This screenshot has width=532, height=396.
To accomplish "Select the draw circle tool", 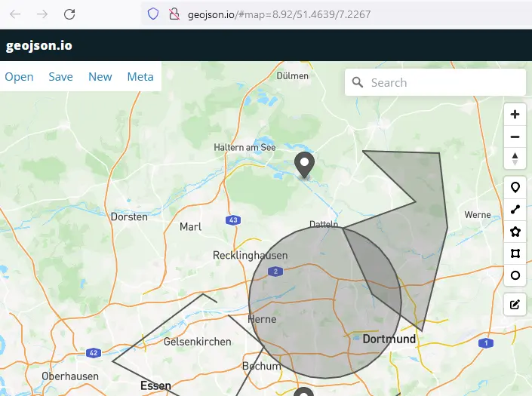I will [515, 275].
